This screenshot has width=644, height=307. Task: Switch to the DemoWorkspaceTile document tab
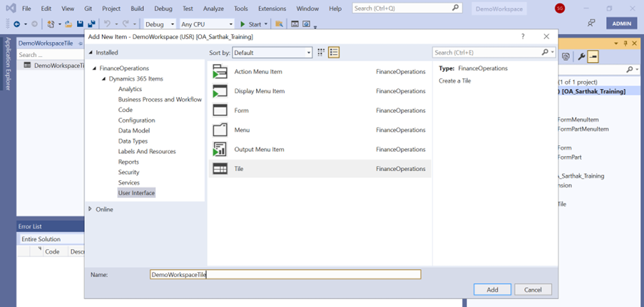pyautogui.click(x=45, y=43)
